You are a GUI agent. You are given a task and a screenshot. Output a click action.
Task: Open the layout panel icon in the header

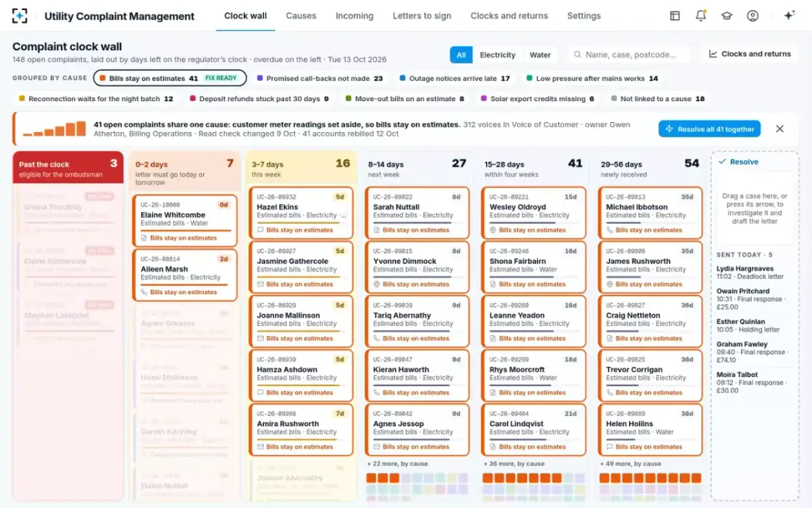[x=675, y=16]
